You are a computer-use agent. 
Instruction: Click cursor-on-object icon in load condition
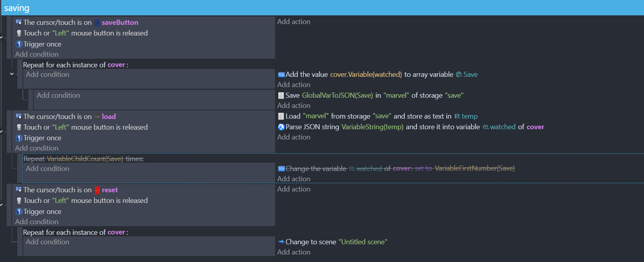pyautogui.click(x=18, y=117)
